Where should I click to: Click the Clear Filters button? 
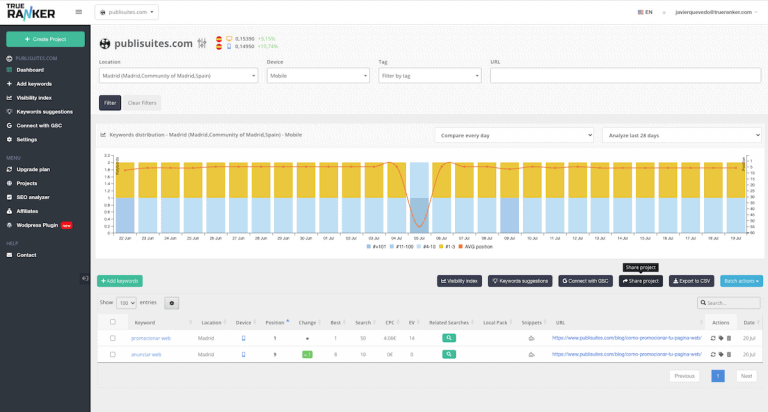point(142,103)
